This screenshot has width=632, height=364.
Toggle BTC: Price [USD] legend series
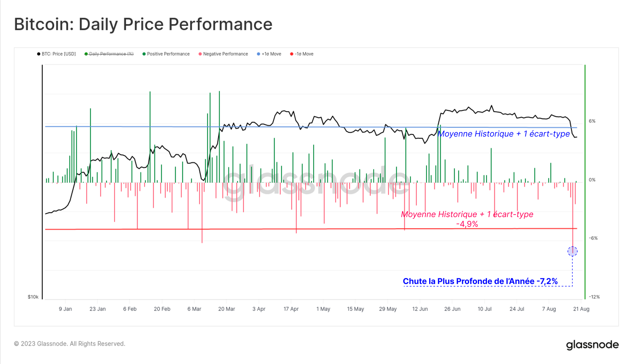58,54
